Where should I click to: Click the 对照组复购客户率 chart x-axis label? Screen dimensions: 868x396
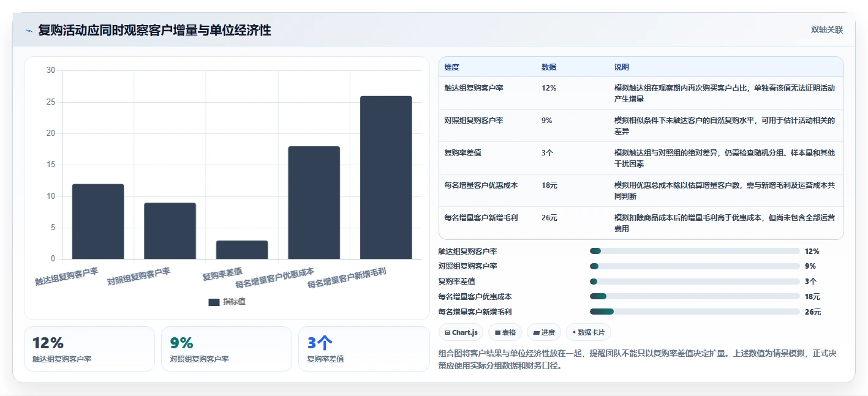[x=139, y=277]
